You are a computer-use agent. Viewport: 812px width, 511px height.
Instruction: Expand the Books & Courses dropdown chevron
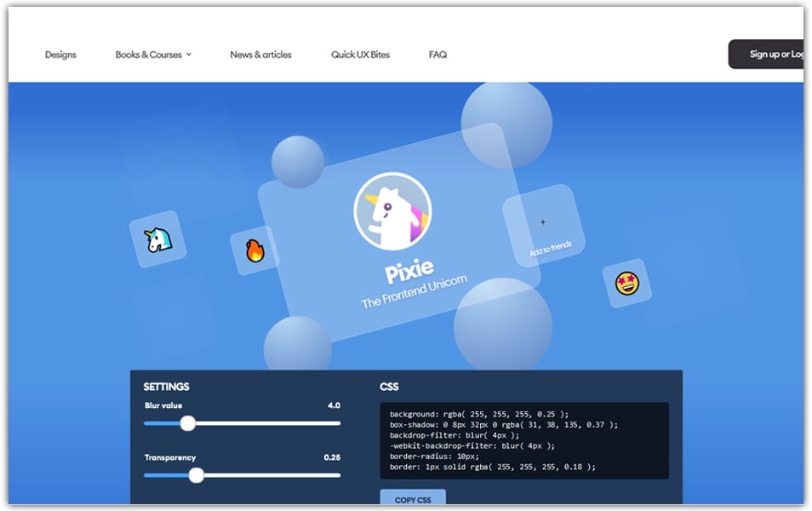(x=189, y=55)
